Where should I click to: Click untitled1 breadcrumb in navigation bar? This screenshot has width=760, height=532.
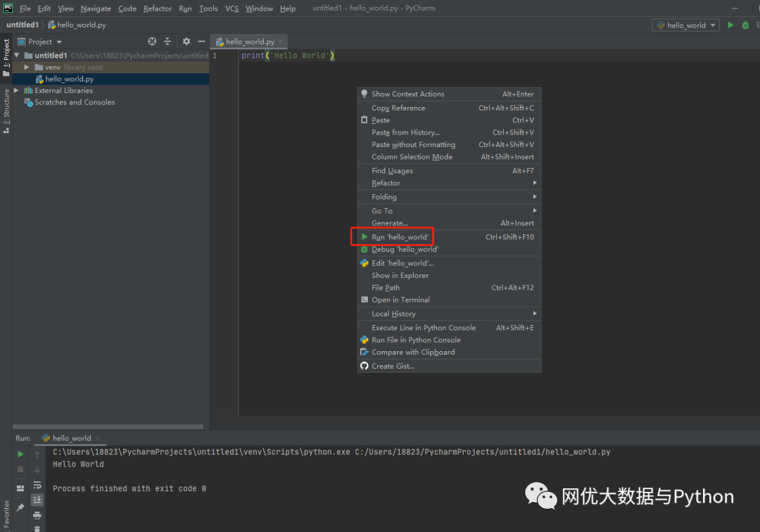23,25
